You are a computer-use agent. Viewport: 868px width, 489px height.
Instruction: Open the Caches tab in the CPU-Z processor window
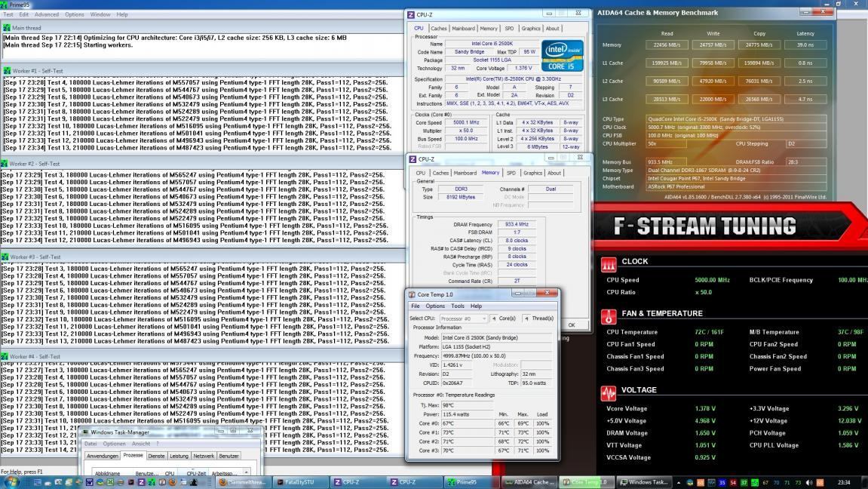click(439, 28)
